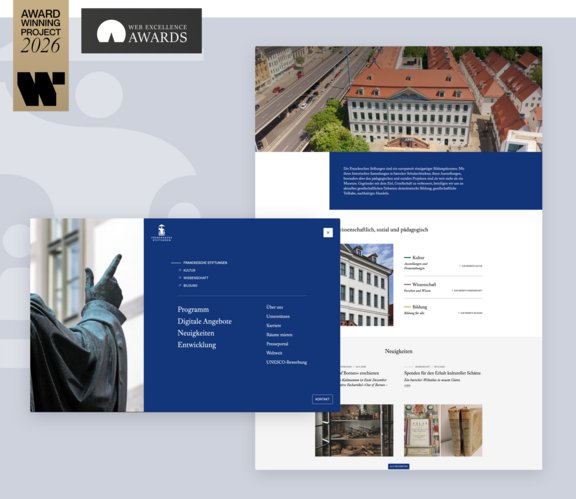Go to Neuigkeiten in the menu
576x499 pixels.
click(x=196, y=333)
